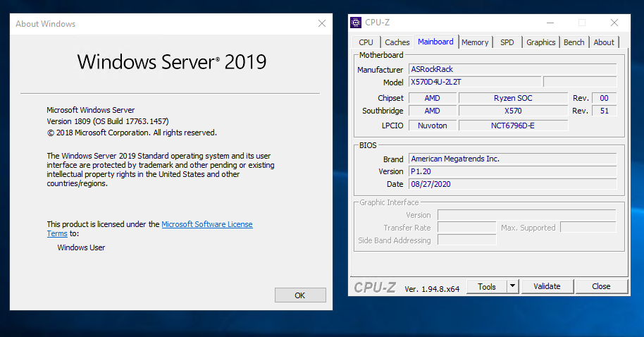Open the Bench tab in CPU-Z
The image size is (644, 337).
click(574, 42)
